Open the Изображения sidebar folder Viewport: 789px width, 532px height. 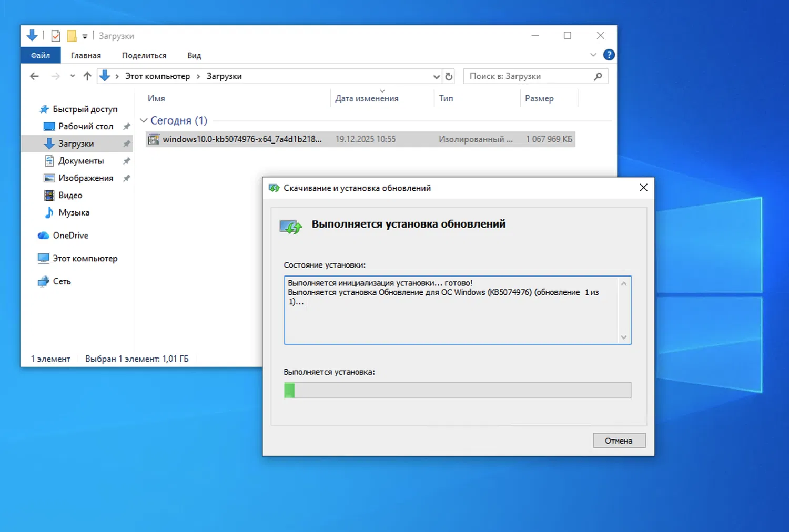[86, 178]
